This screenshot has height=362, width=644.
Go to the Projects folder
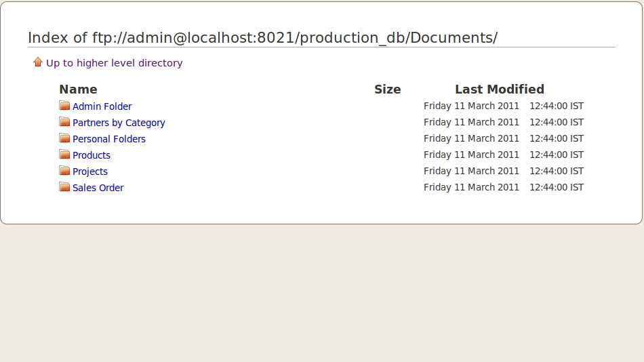(x=90, y=172)
